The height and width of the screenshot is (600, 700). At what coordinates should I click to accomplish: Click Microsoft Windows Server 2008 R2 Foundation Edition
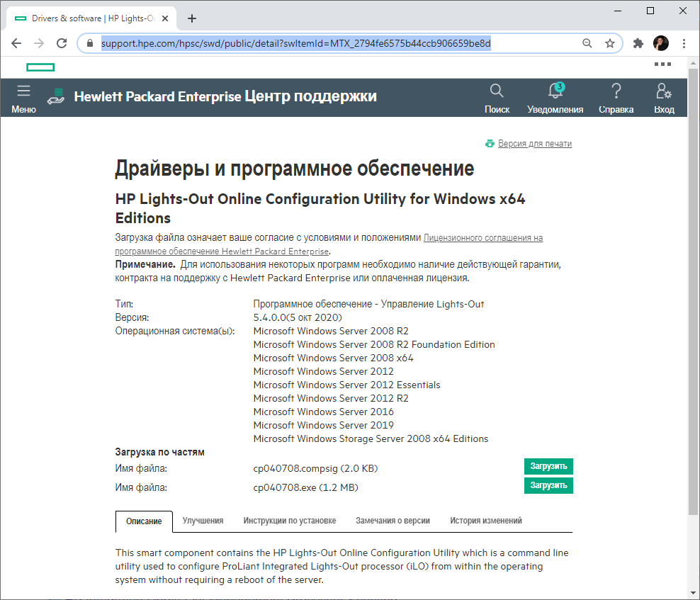pos(374,345)
